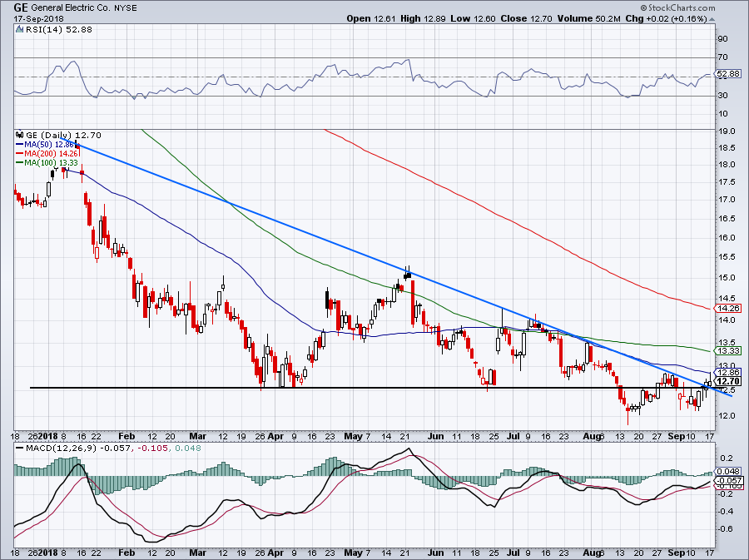Click the 'RSI(14) 52.88' legend label

(59, 29)
